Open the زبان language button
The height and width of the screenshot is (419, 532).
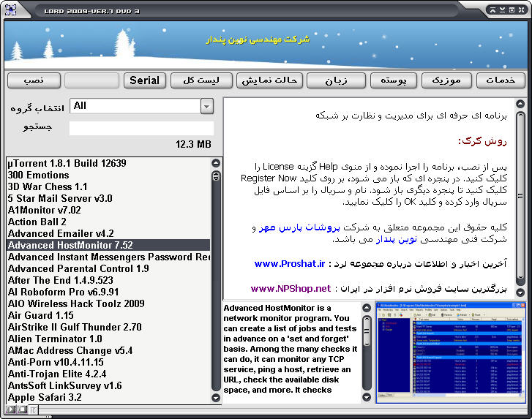(x=336, y=80)
